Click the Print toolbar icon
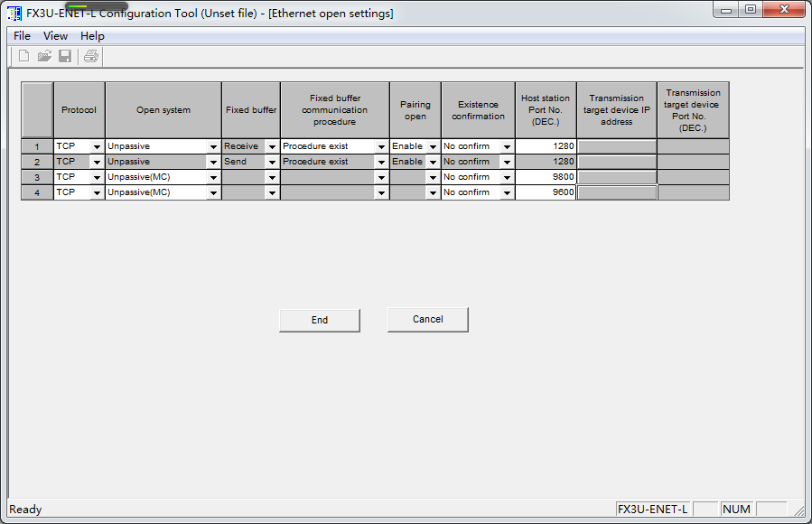 91,56
